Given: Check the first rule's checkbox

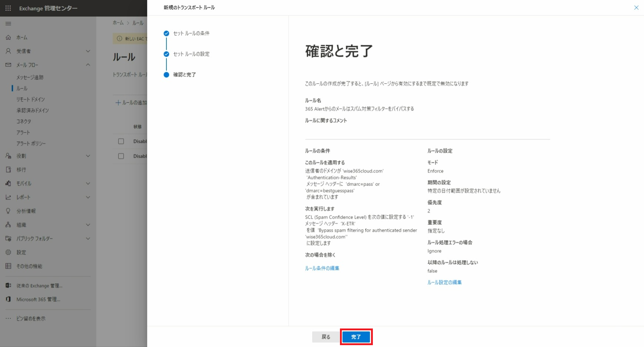Looking at the screenshot, I should click(x=121, y=141).
